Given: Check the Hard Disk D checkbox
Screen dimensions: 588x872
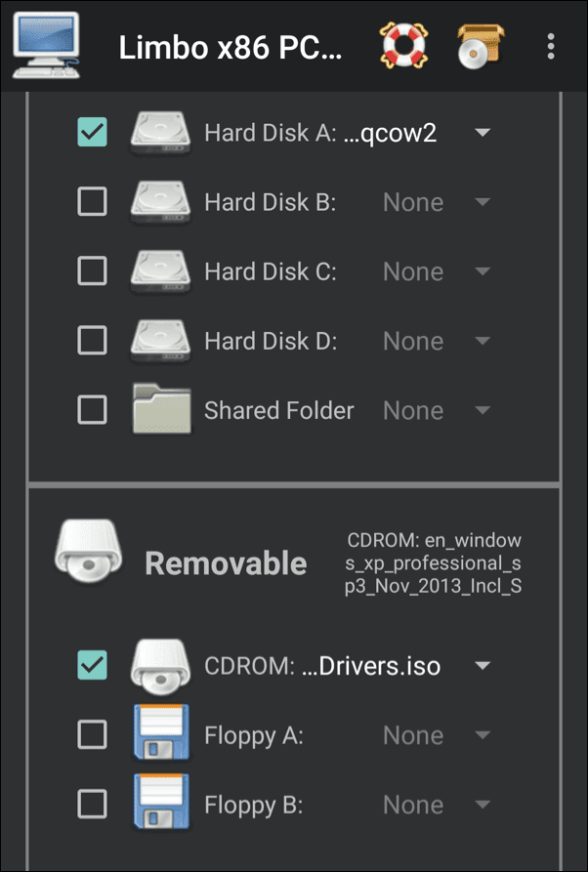Looking at the screenshot, I should coord(92,341).
